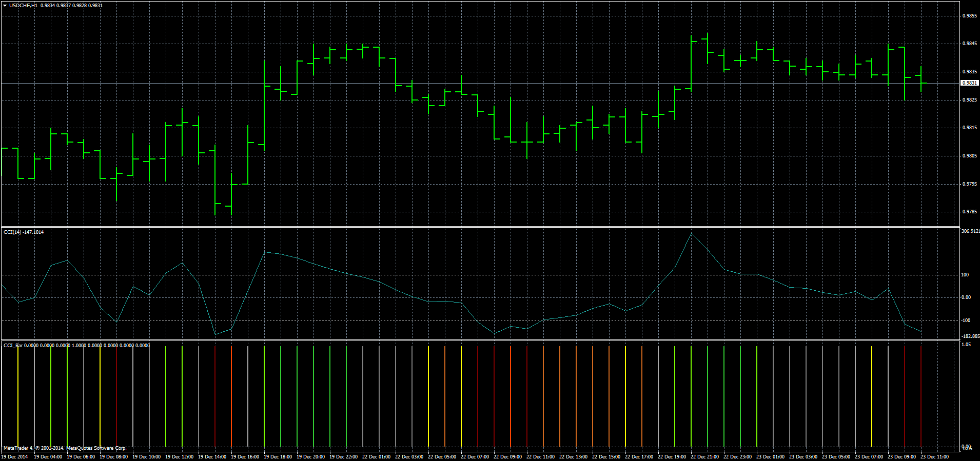Click the 22 Dec 23:00 time label
980x461 pixels.
pyautogui.click(x=737, y=456)
